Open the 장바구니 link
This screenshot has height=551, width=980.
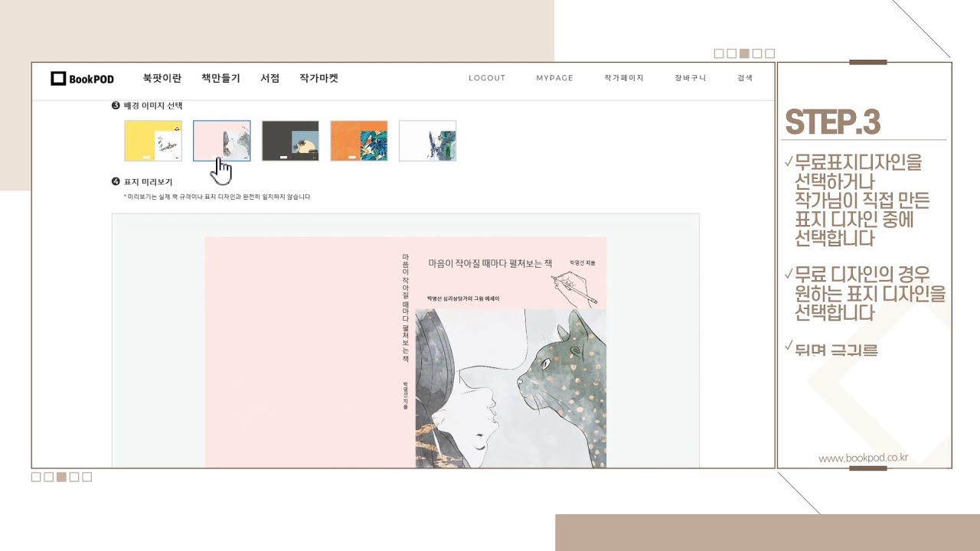691,78
